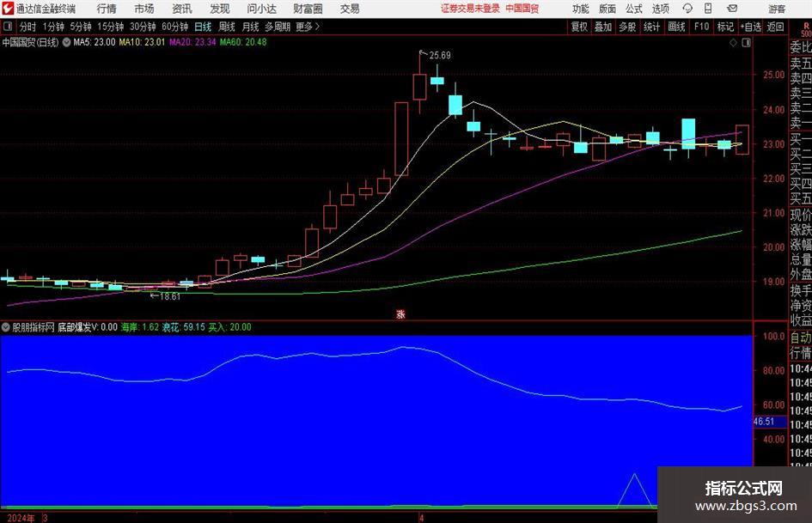Click the MA20: 23.34 label
The height and width of the screenshot is (523, 812).
click(192, 42)
